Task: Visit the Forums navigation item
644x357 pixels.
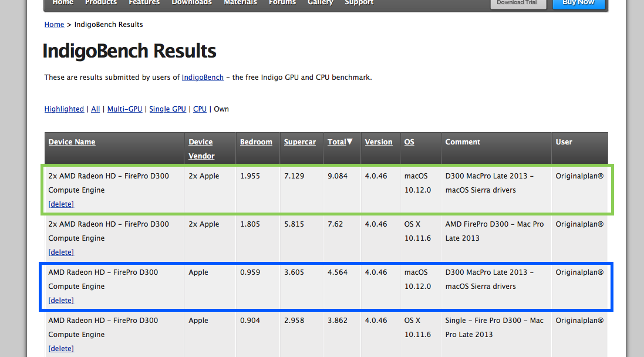Action: coord(282,2)
